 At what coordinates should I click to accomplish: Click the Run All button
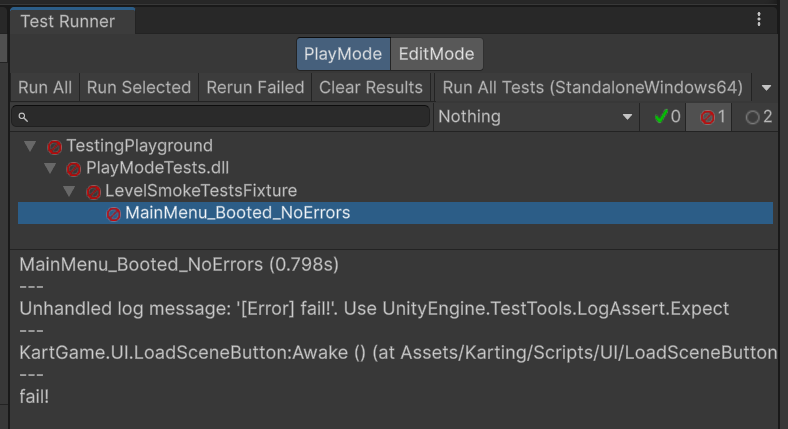tap(45, 87)
